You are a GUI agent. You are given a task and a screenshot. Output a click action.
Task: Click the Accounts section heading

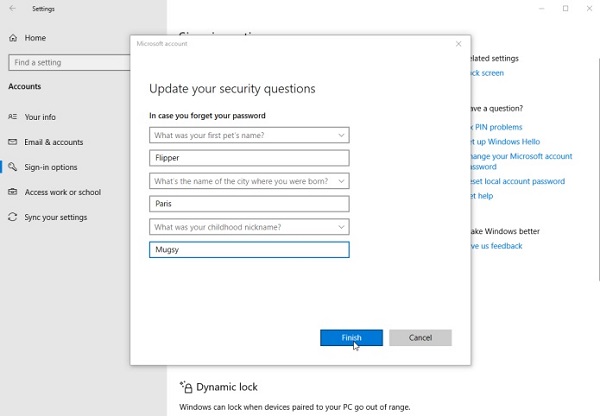(x=24, y=86)
